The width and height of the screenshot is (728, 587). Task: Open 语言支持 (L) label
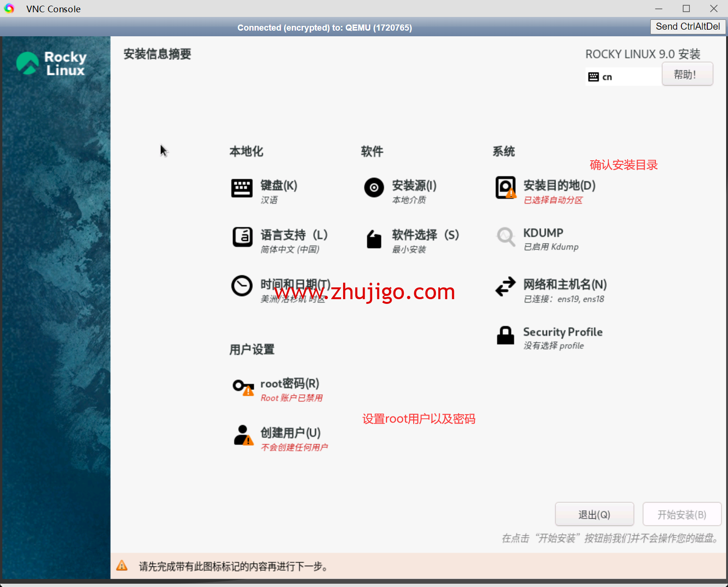pyautogui.click(x=294, y=235)
